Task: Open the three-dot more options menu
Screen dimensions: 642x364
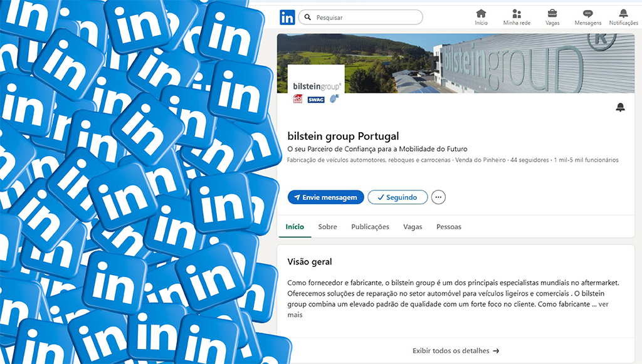Action: coord(438,197)
